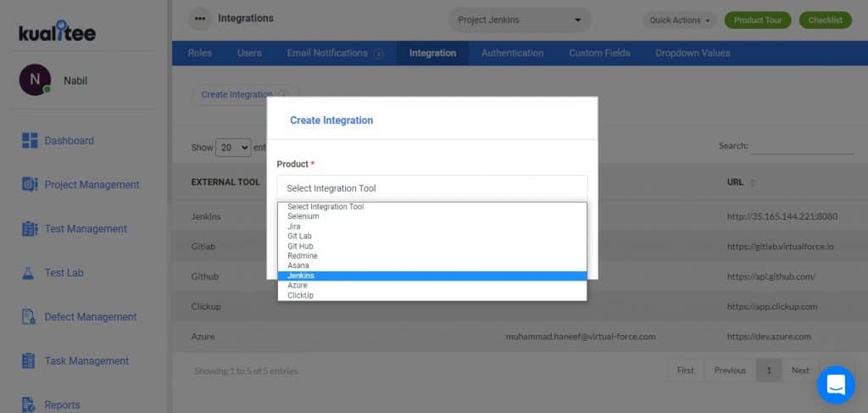Click the Checklist button
This screenshot has width=868, height=413.
pos(826,20)
